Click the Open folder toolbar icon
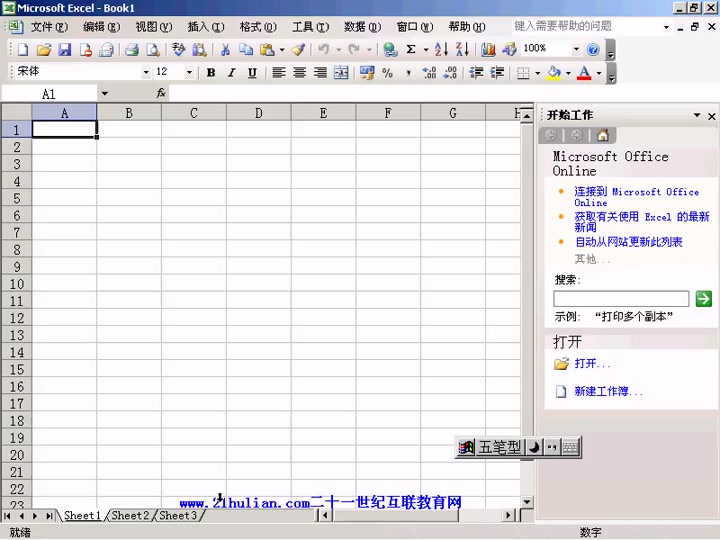Image resolution: width=720 pixels, height=540 pixels. pos(44,49)
